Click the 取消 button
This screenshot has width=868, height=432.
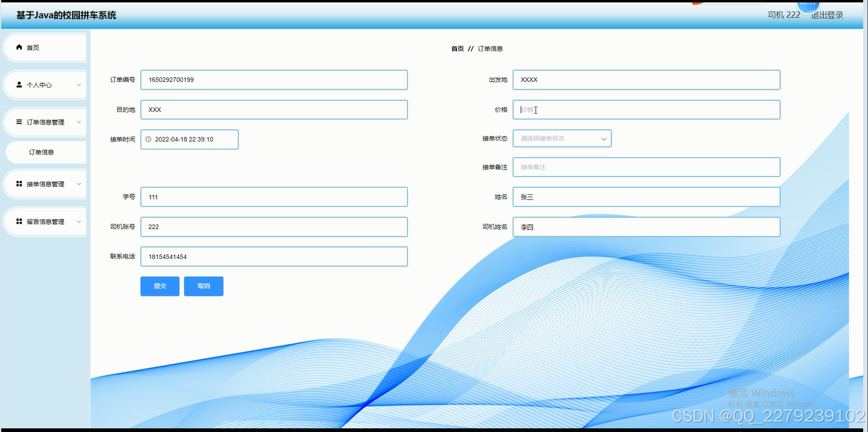pos(204,286)
